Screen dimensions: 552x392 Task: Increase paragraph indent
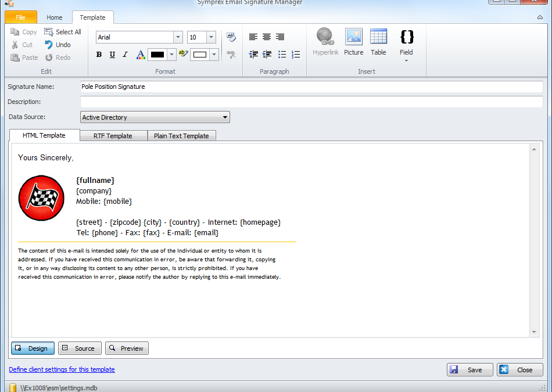pyautogui.click(x=266, y=54)
